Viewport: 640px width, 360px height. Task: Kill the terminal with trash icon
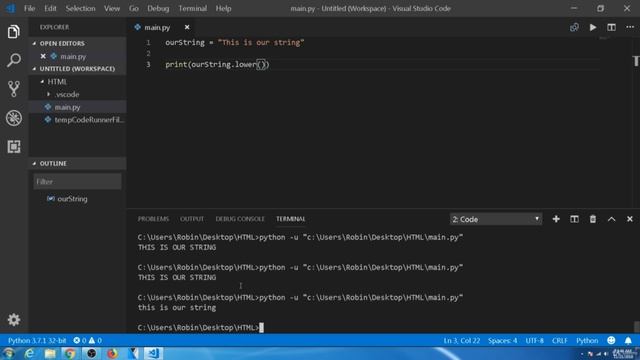593,219
